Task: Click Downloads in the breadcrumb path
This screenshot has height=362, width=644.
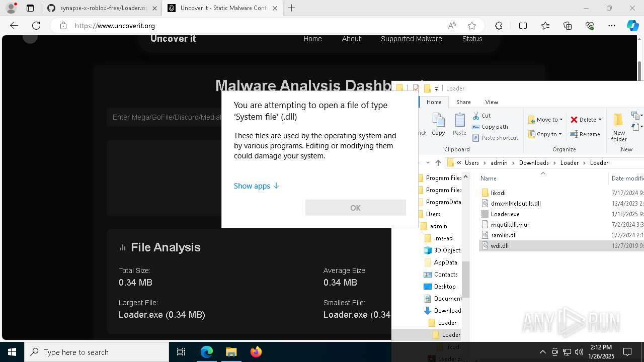Action: [534, 163]
